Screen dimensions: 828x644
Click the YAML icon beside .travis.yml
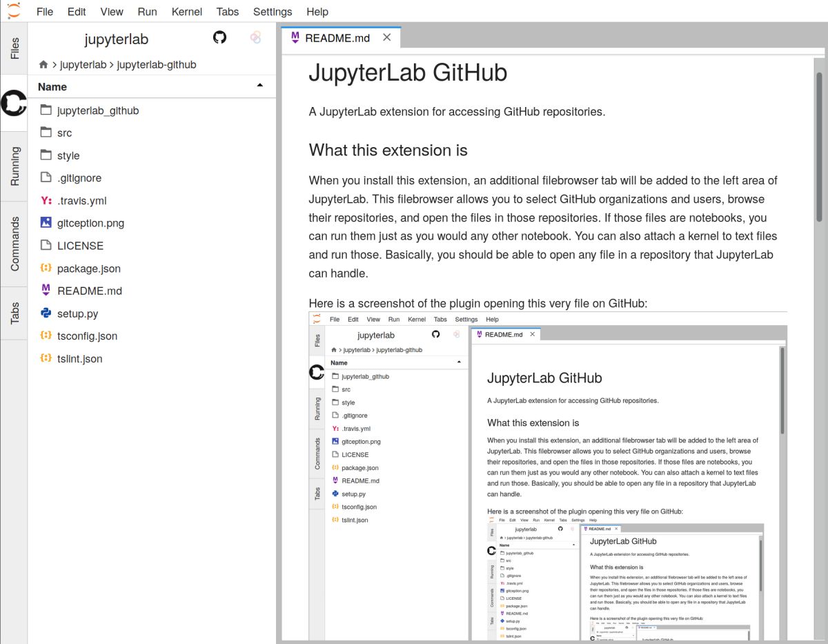(46, 200)
